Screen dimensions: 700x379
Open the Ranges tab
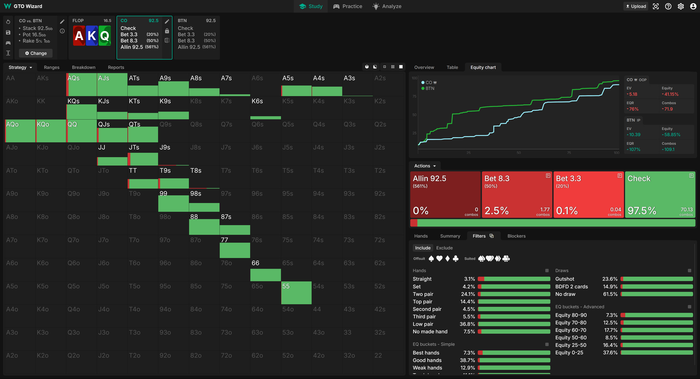51,67
